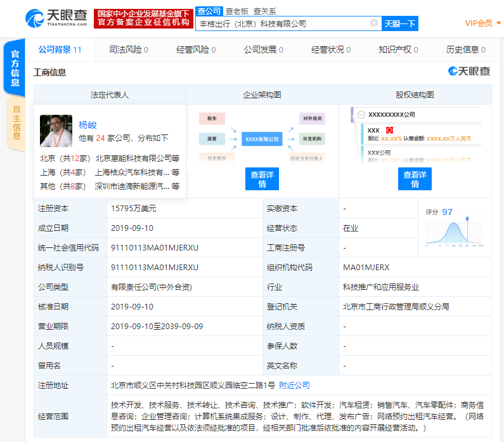Select the 查老板 search tab

pyautogui.click(x=237, y=11)
